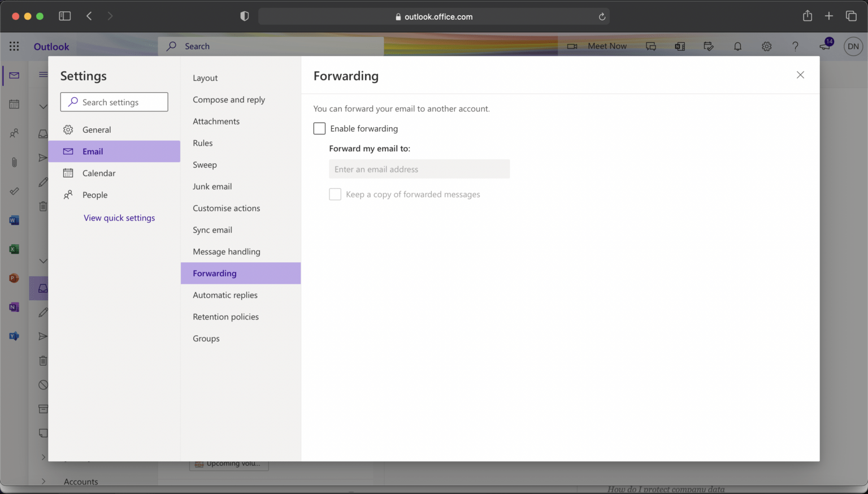
Task: Open the profile avatar DN menu
Action: pos(853,46)
